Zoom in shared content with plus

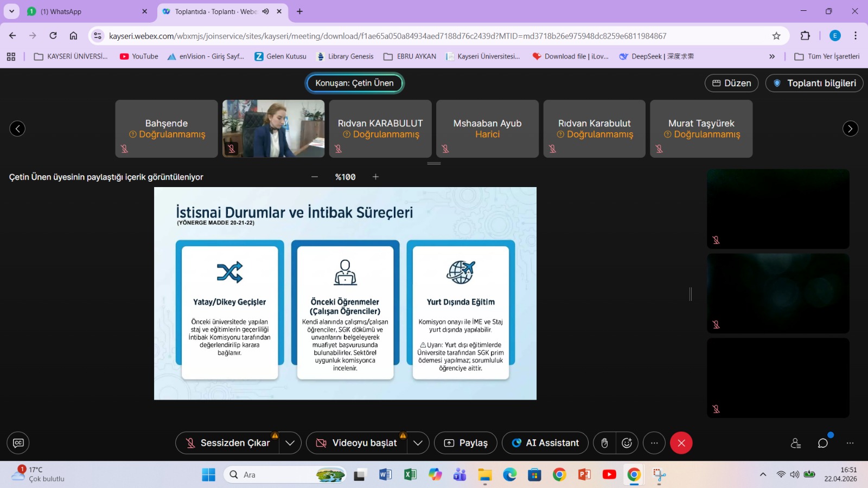pyautogui.click(x=375, y=177)
